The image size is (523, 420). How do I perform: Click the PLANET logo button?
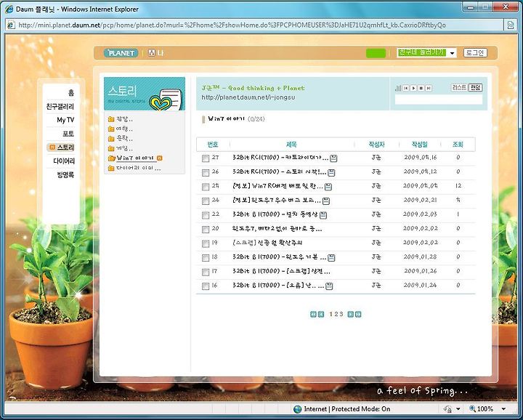(121, 53)
